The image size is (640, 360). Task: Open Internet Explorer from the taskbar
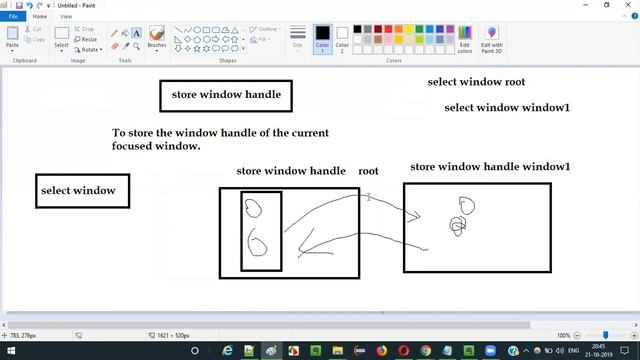[x=227, y=351]
